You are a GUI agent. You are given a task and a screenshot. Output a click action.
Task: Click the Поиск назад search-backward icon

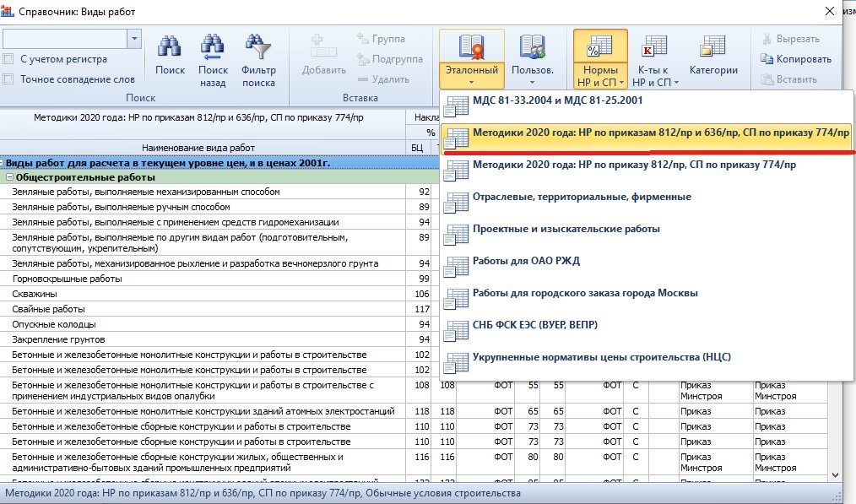click(213, 49)
